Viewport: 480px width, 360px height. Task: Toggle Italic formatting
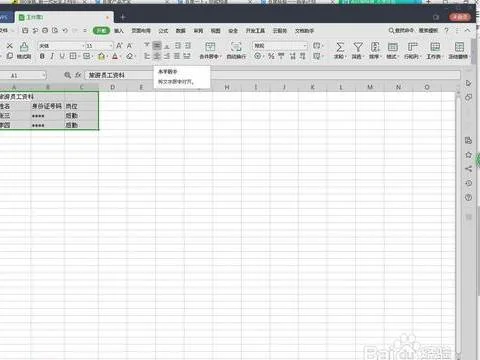[52, 56]
